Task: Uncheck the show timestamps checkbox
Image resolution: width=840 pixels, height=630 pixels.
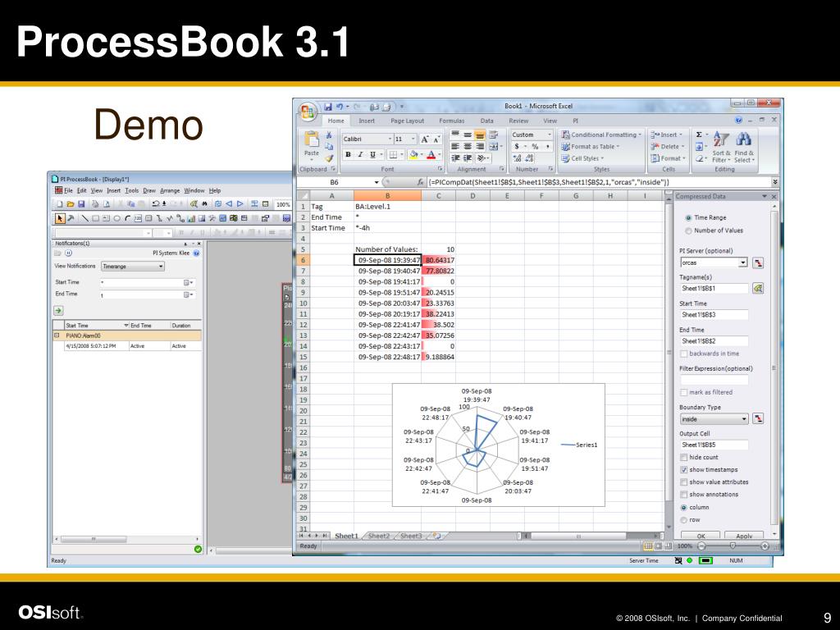Action: [x=684, y=470]
